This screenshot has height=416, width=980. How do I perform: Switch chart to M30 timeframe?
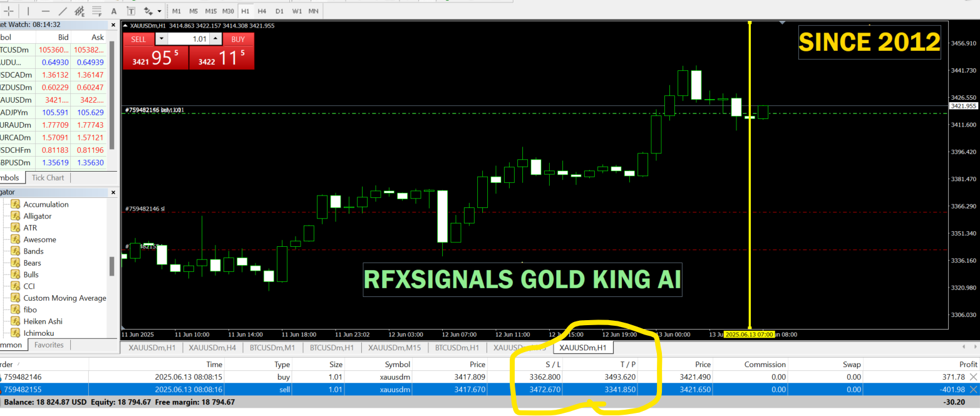coord(228,11)
